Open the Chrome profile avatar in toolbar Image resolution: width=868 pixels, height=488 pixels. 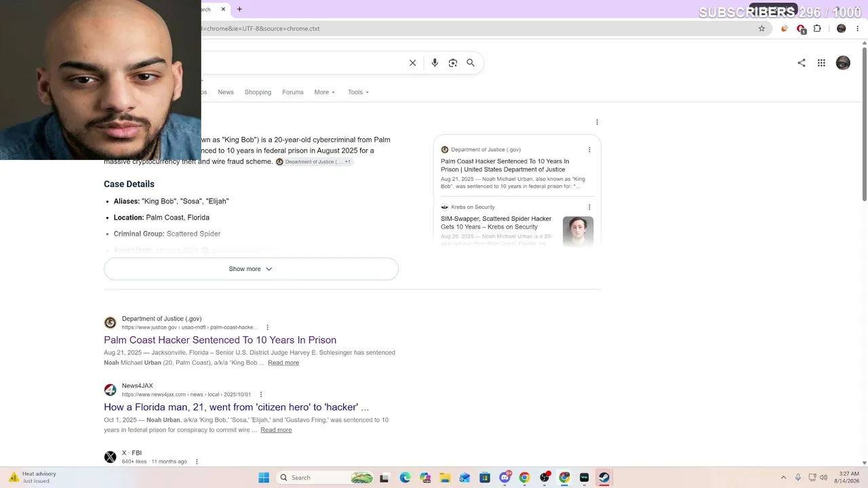(x=842, y=28)
